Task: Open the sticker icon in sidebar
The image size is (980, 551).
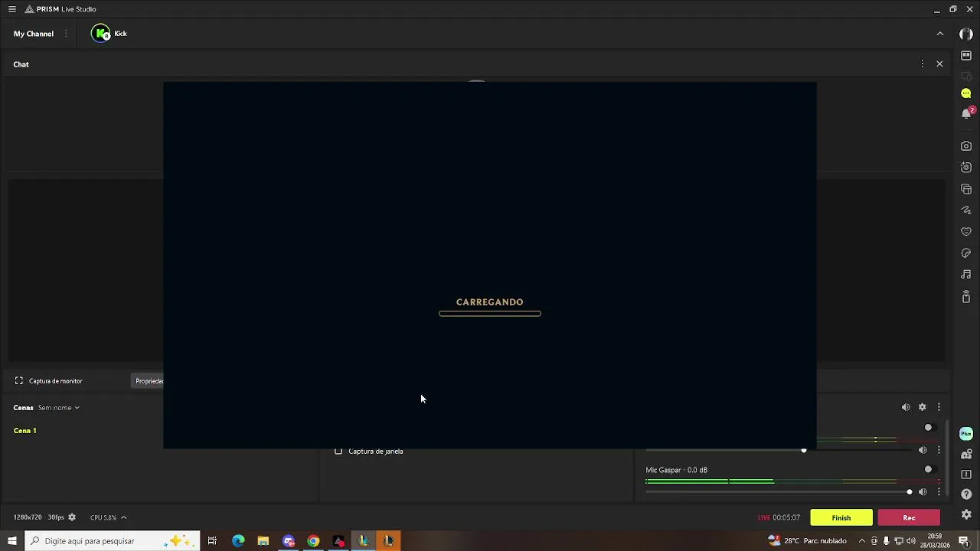Action: [966, 253]
